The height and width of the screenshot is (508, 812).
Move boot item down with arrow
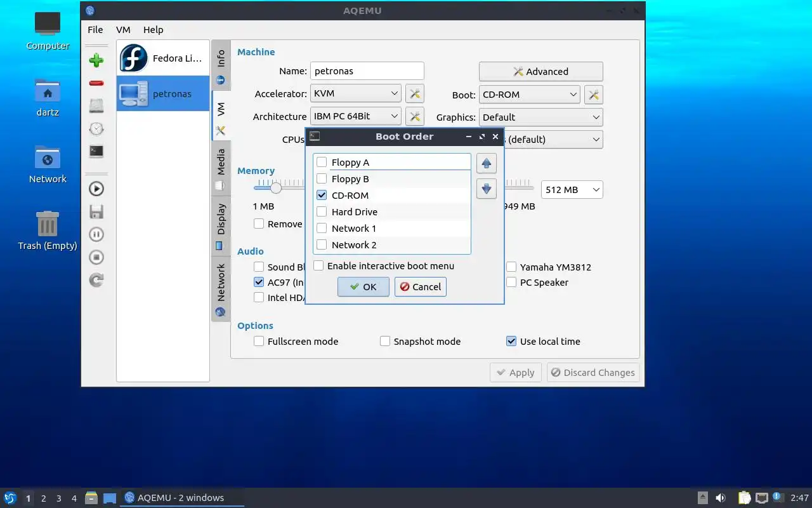[x=487, y=189]
